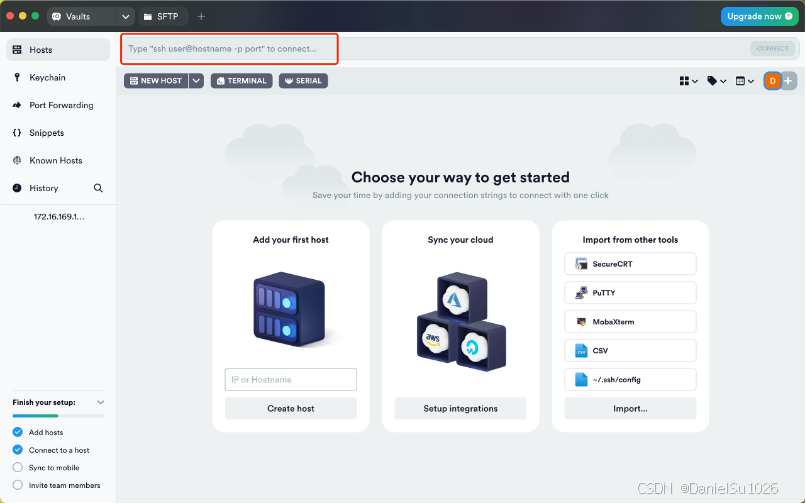This screenshot has height=504, width=806.
Task: Import hosts from SecureCRT
Action: 630,264
